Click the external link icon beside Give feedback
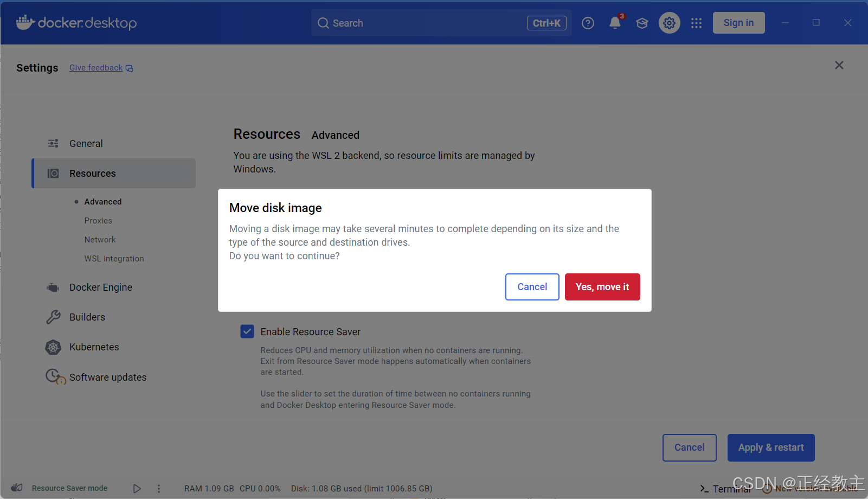Image resolution: width=868 pixels, height=499 pixels. [x=130, y=68]
